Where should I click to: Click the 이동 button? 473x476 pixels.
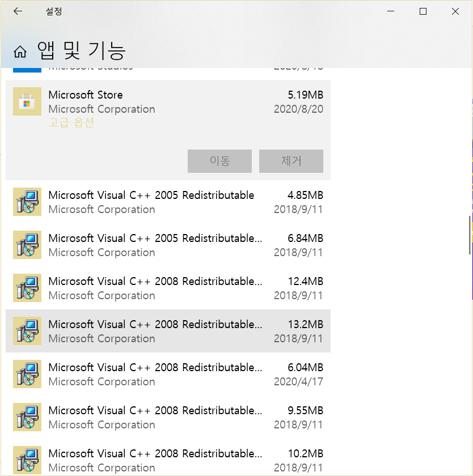click(219, 161)
